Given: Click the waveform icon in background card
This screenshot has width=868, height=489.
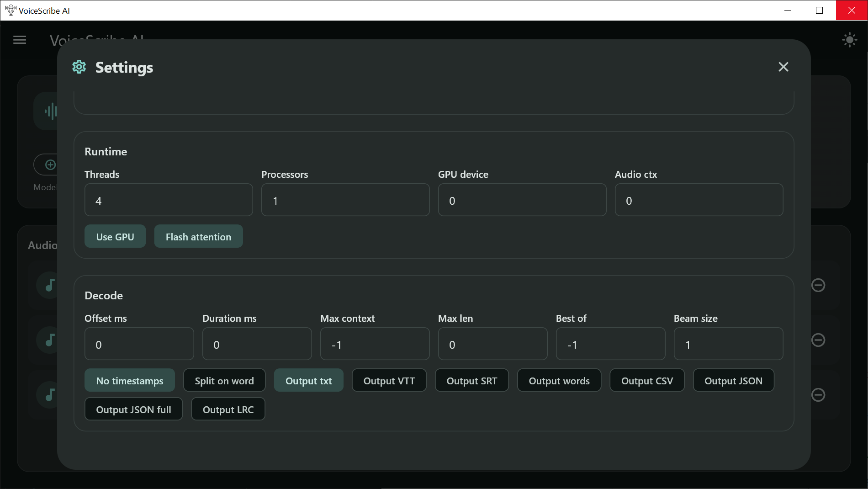Looking at the screenshot, I should pos(51,111).
